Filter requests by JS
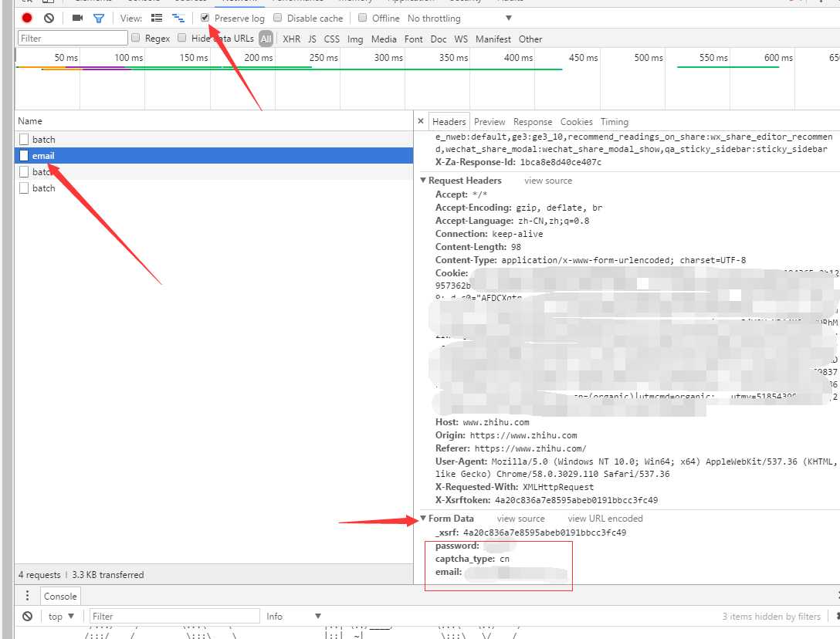840x639 pixels. pyautogui.click(x=312, y=39)
